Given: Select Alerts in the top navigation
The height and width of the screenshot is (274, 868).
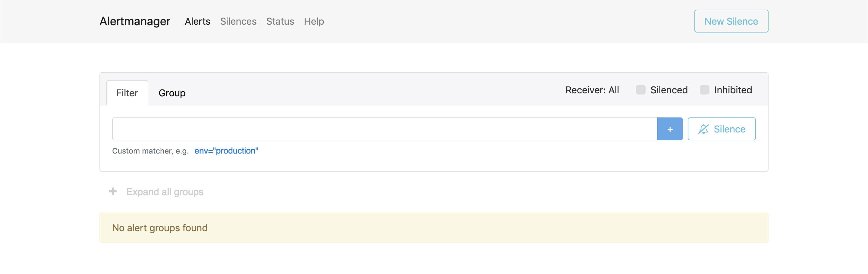Looking at the screenshot, I should point(197,21).
